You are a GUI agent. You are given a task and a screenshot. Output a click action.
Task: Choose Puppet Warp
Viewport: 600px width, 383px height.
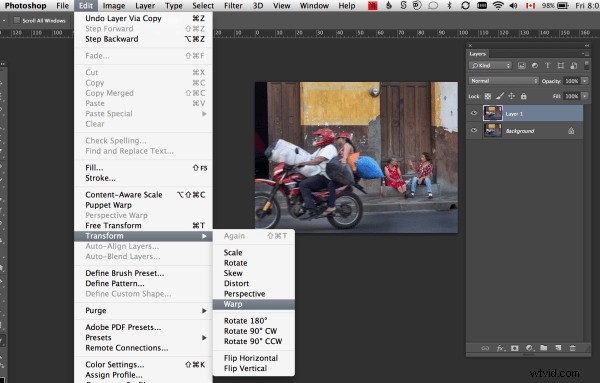143,205
